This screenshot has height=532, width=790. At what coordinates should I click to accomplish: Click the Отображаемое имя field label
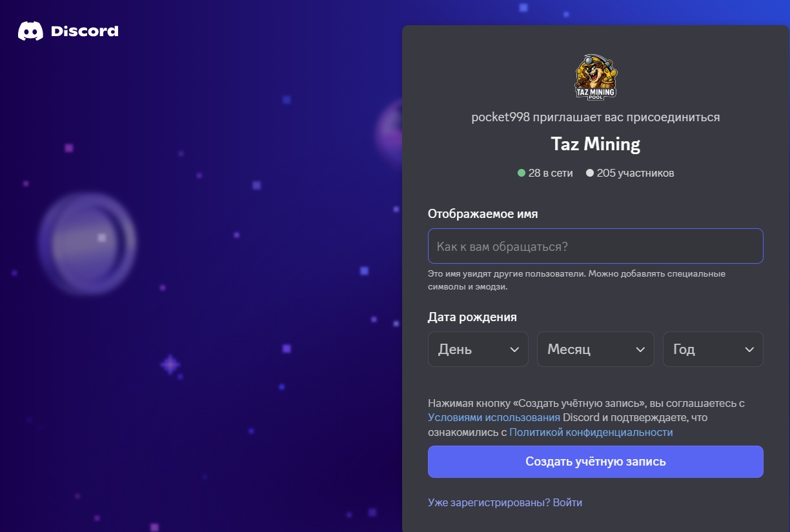[483, 214]
